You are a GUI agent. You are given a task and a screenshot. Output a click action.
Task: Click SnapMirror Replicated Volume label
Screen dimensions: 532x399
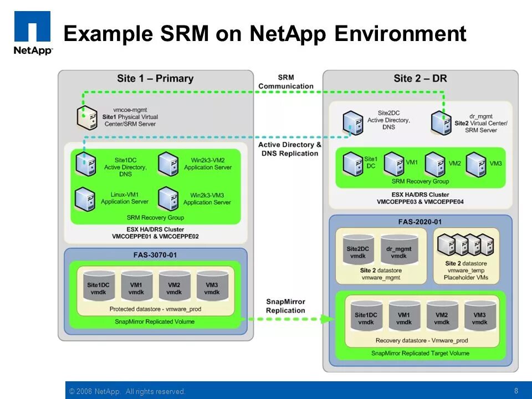[155, 321]
